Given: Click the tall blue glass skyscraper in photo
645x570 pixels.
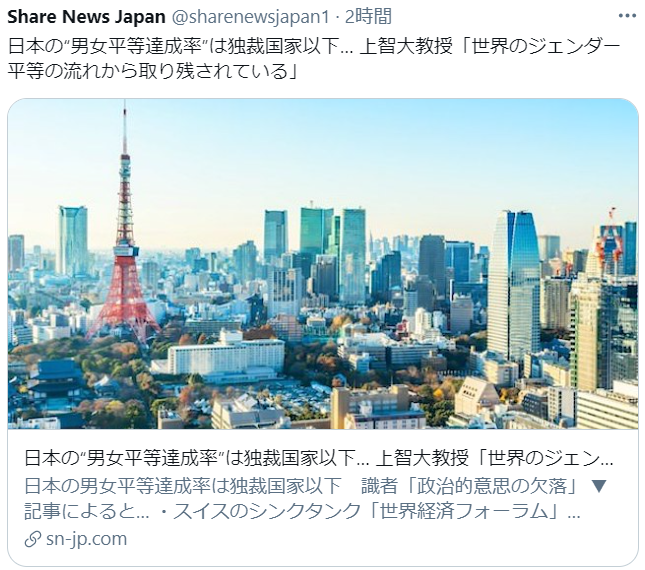Looking at the screenshot, I should pyautogui.click(x=513, y=284).
